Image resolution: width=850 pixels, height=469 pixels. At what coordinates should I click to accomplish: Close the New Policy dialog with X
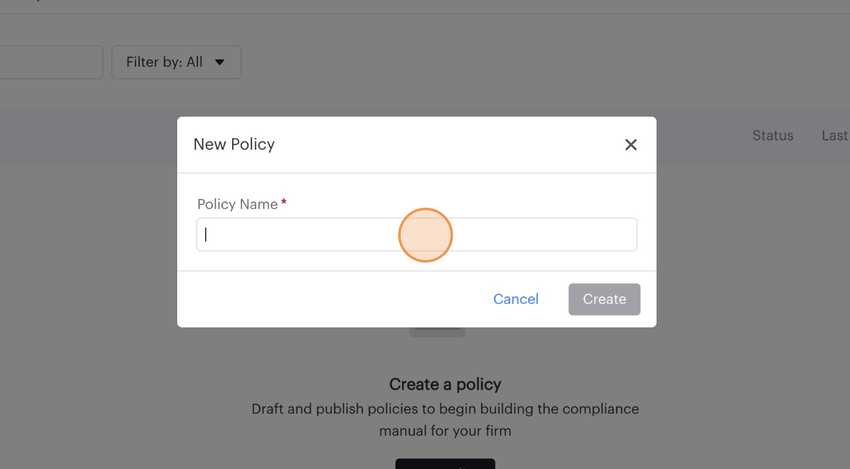click(x=631, y=145)
